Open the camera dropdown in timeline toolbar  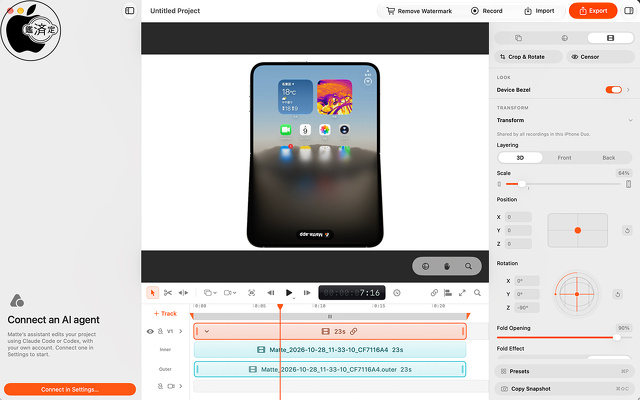coord(230,293)
